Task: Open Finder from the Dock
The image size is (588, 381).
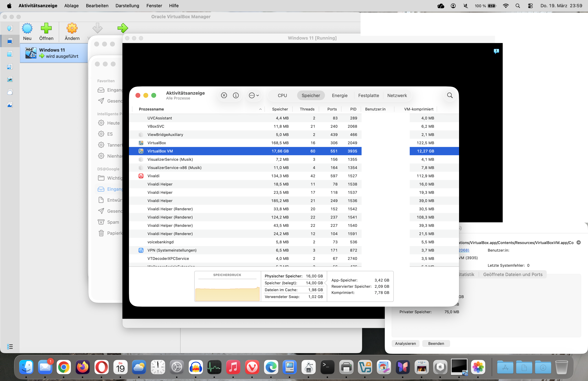Action: click(26, 367)
